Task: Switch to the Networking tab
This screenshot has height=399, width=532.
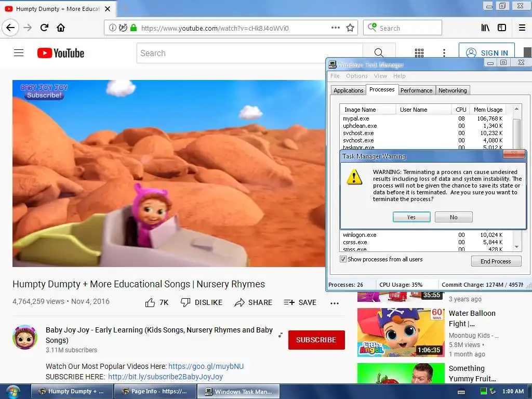Action: [x=453, y=90]
